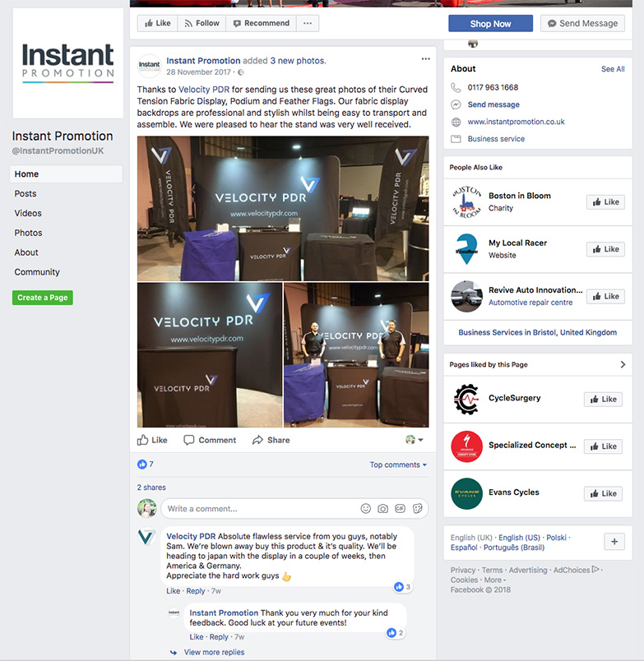The height and width of the screenshot is (661, 644).
Task: Like the Instant Promotion reply comment
Action: pyautogui.click(x=196, y=637)
